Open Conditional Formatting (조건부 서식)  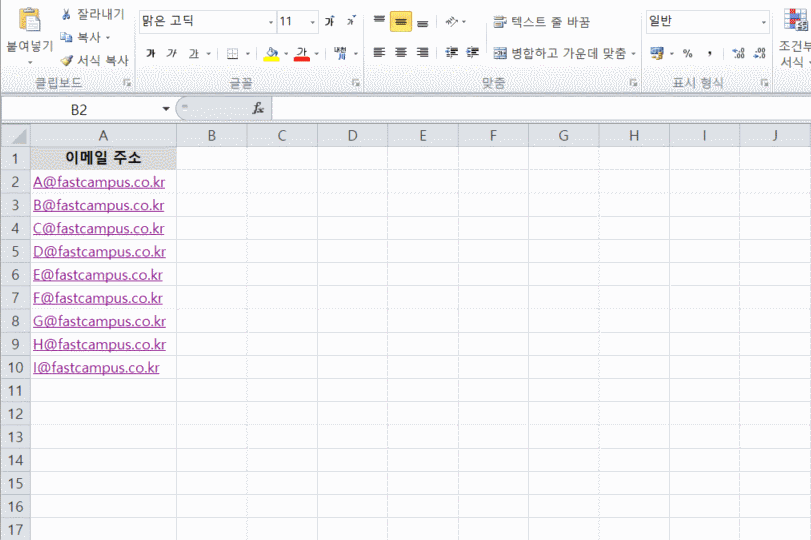(795, 38)
